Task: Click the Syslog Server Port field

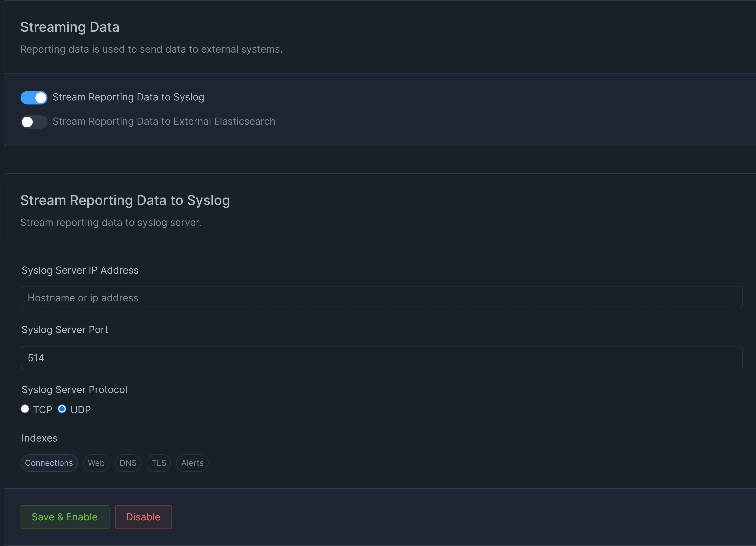Action: click(381, 358)
